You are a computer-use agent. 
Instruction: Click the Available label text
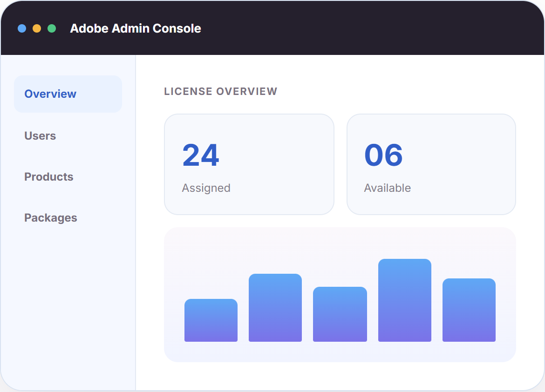pyautogui.click(x=388, y=188)
